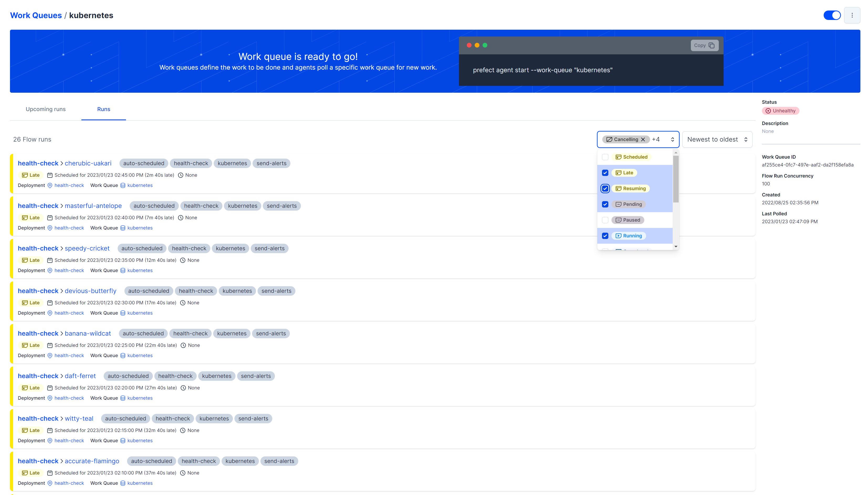Click calendar icon in speedy-cricket run row
This screenshot has width=868, height=495.
[50, 260]
